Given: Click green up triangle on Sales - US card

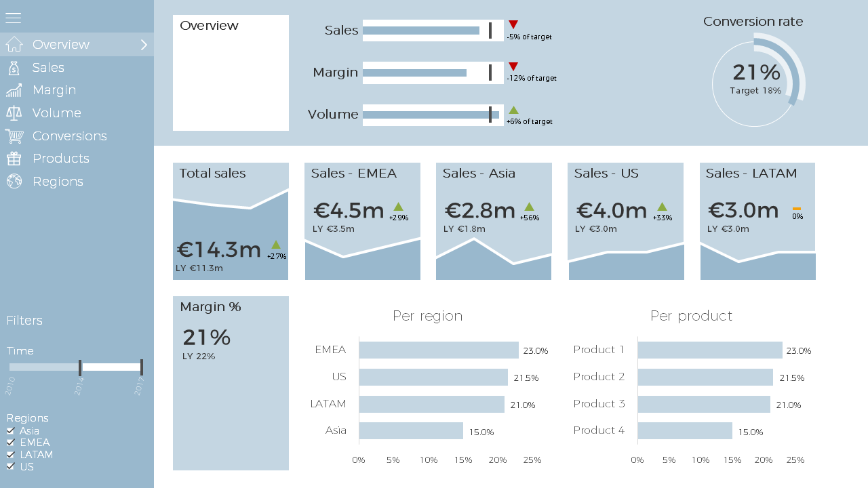Looking at the screenshot, I should coord(662,207).
